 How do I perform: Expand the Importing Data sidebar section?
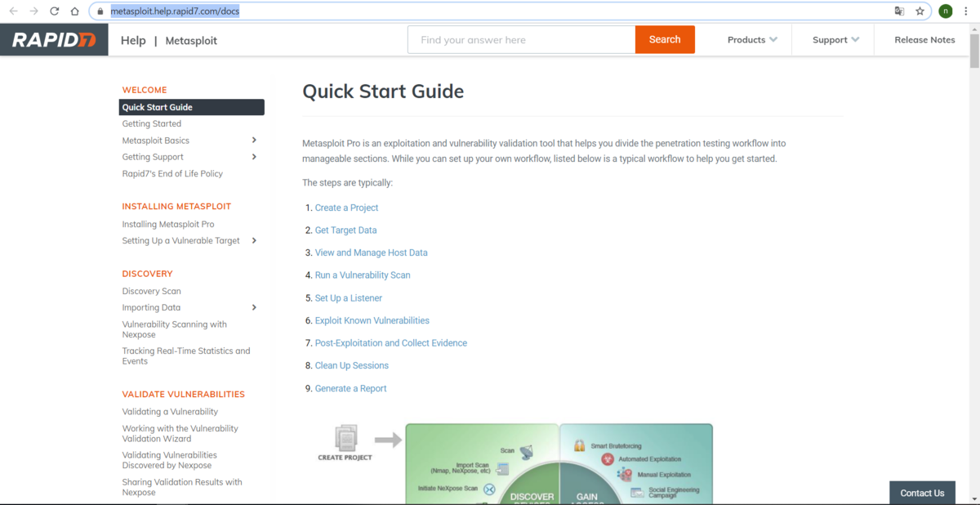coord(254,307)
